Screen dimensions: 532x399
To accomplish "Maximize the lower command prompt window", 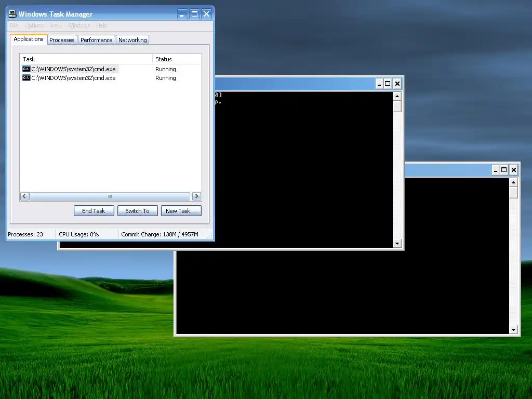I will [x=504, y=170].
